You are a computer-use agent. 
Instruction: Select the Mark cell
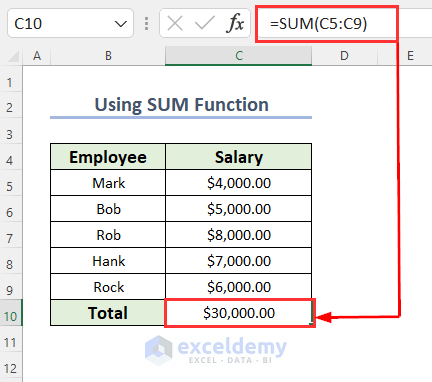point(108,183)
